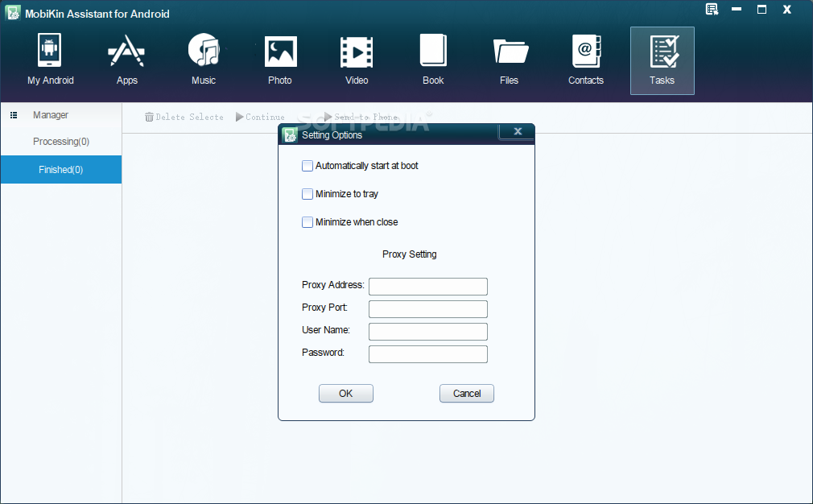Open the My Android section

50,60
